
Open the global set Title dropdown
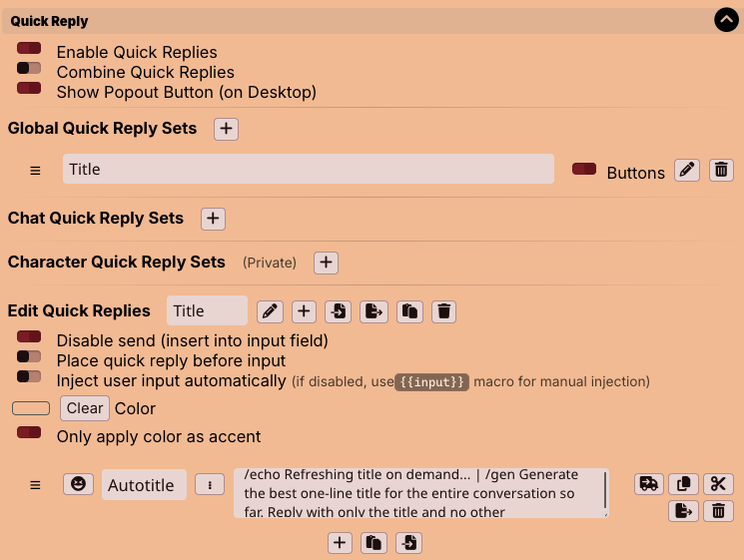(309, 169)
